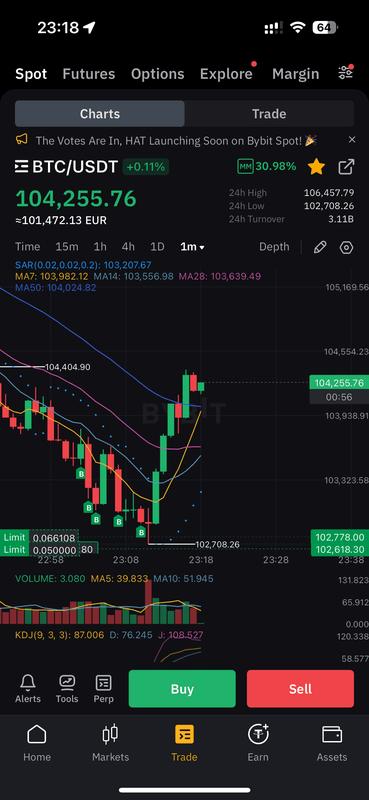Tap the green Buy button
369x800 pixels.
coord(182,689)
